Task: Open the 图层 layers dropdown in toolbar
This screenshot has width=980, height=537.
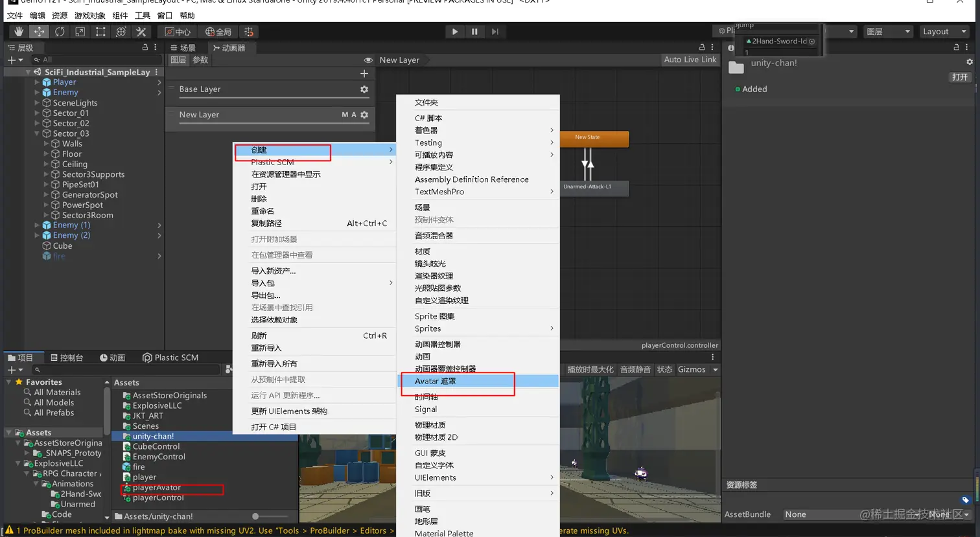Action: (888, 32)
